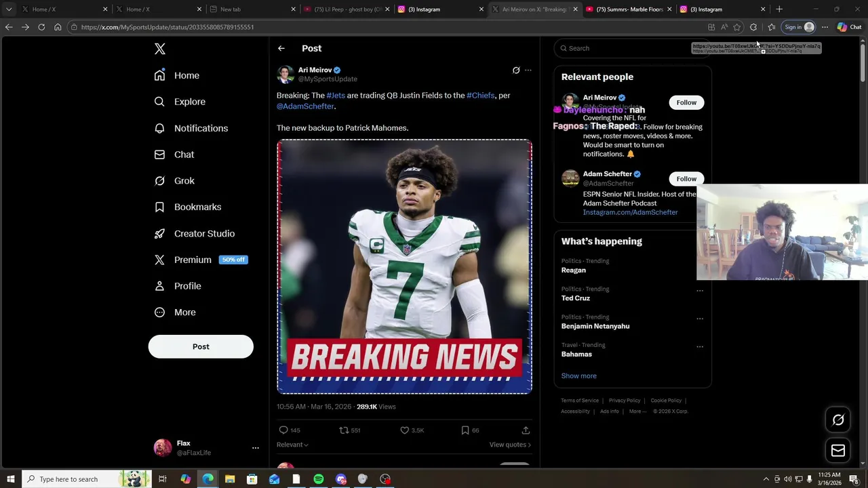Open the floating messages envelope button
Viewport: 868px width, 488px height.
click(838, 450)
